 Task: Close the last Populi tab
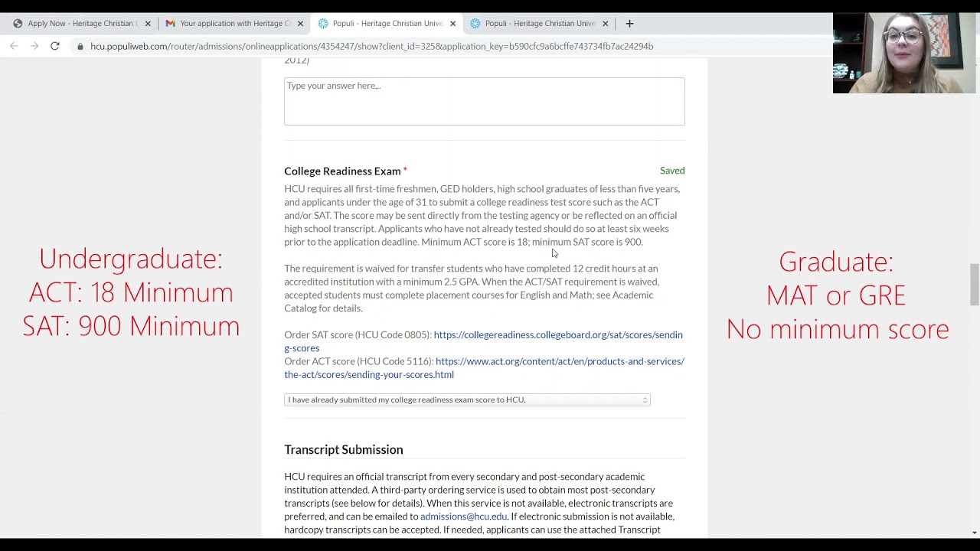tap(605, 24)
